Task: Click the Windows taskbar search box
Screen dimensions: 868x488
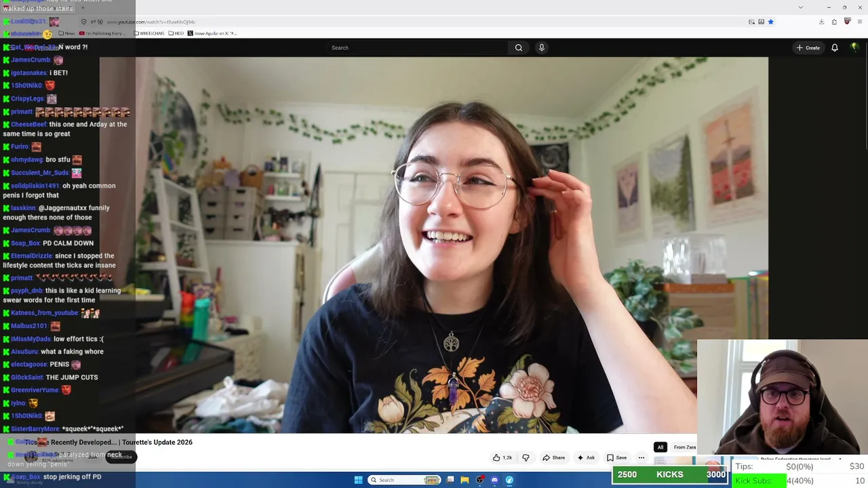Action: click(x=405, y=480)
